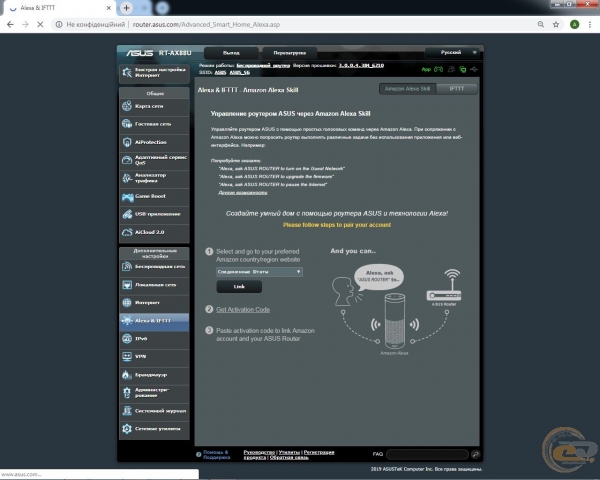Click the browser zoom magnifier icon
Screen dimensions: 600x480
click(x=541, y=24)
